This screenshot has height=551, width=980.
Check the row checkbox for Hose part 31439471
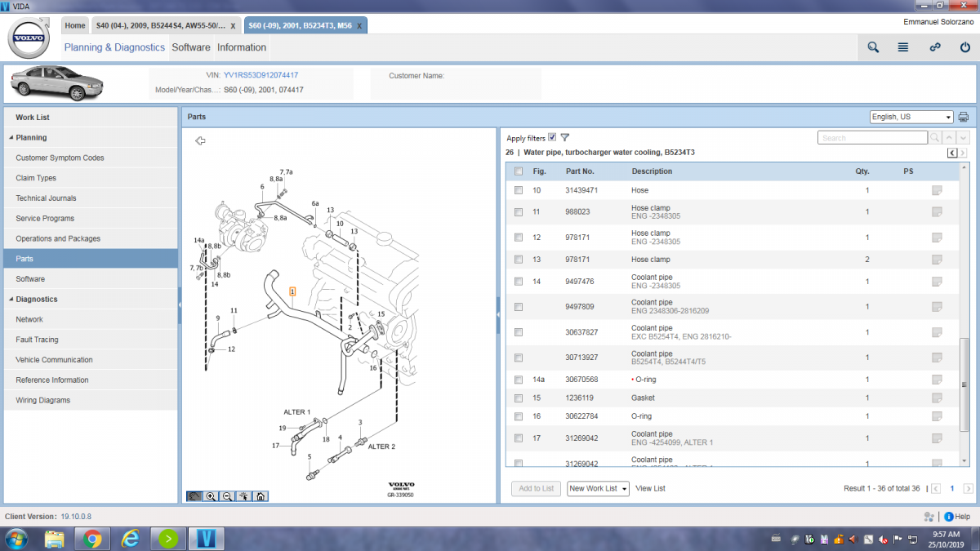pos(518,189)
